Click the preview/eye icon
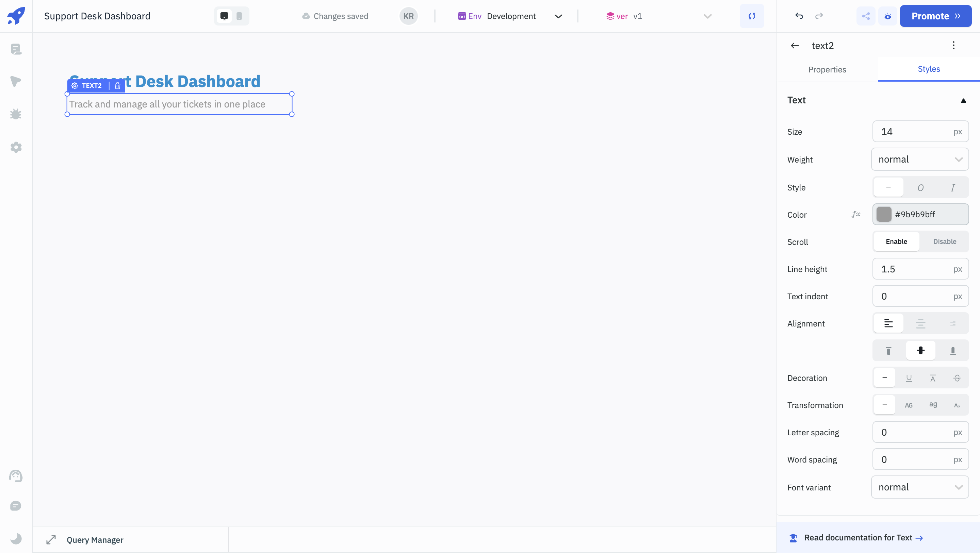This screenshot has height=553, width=980. point(888,15)
